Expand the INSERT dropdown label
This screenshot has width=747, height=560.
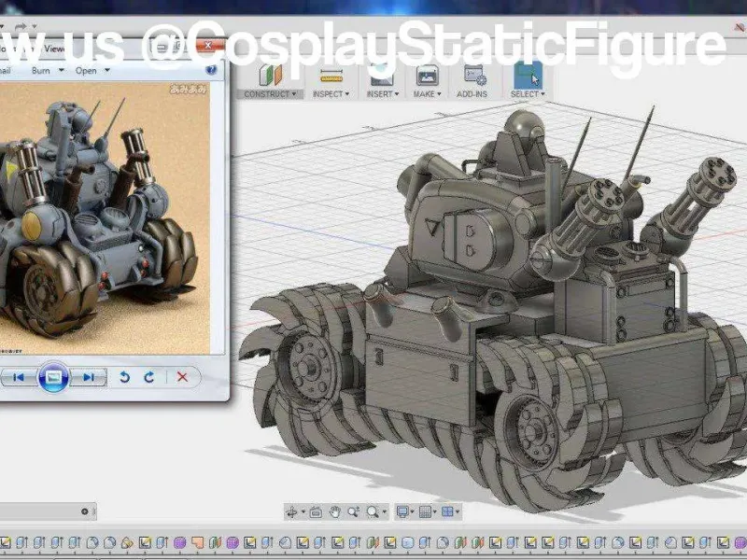pos(383,94)
